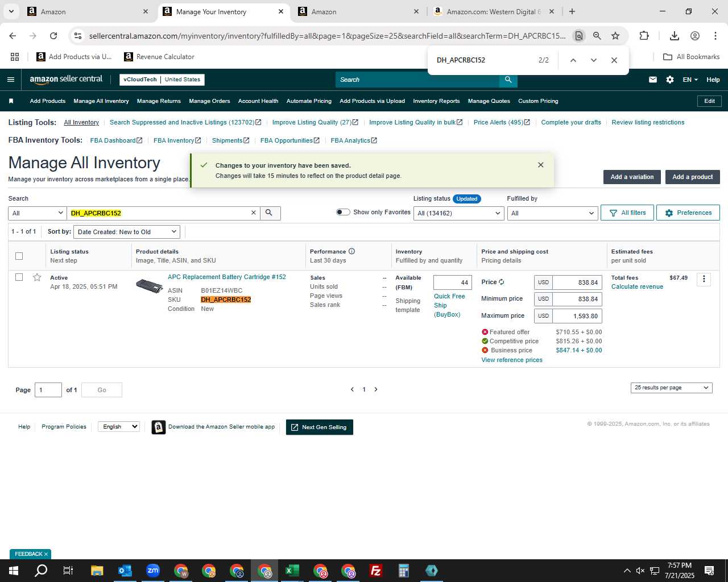The width and height of the screenshot is (728, 582).
Task: Click the inventory search magnifier button
Action: pyautogui.click(x=270, y=213)
